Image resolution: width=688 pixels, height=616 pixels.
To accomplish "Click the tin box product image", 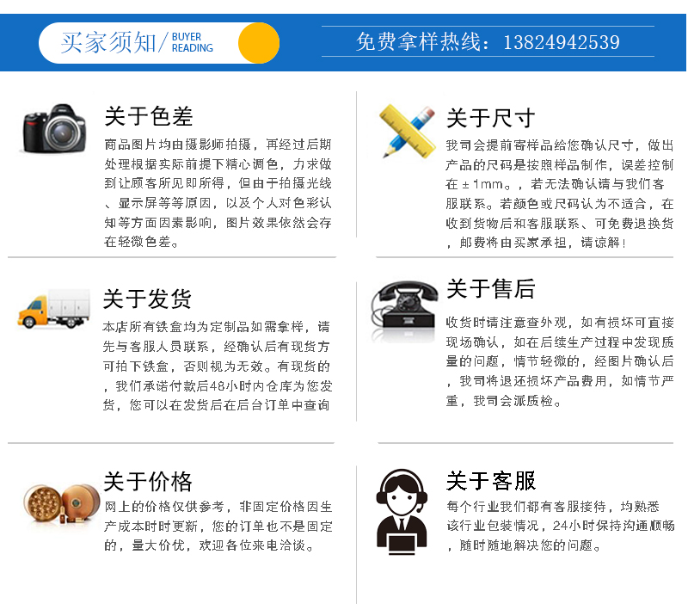I will pyautogui.click(x=62, y=502).
